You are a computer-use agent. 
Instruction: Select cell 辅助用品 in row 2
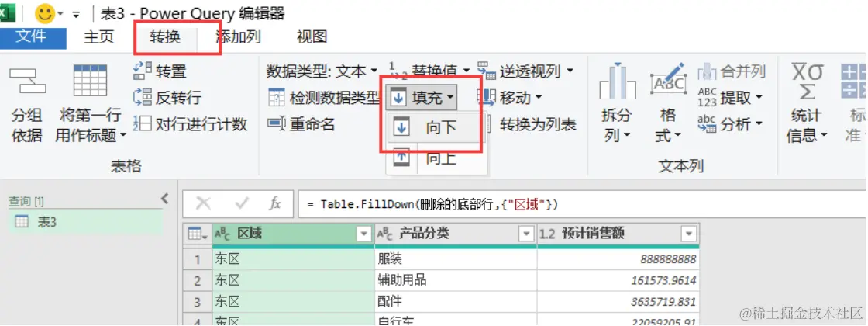(x=456, y=280)
